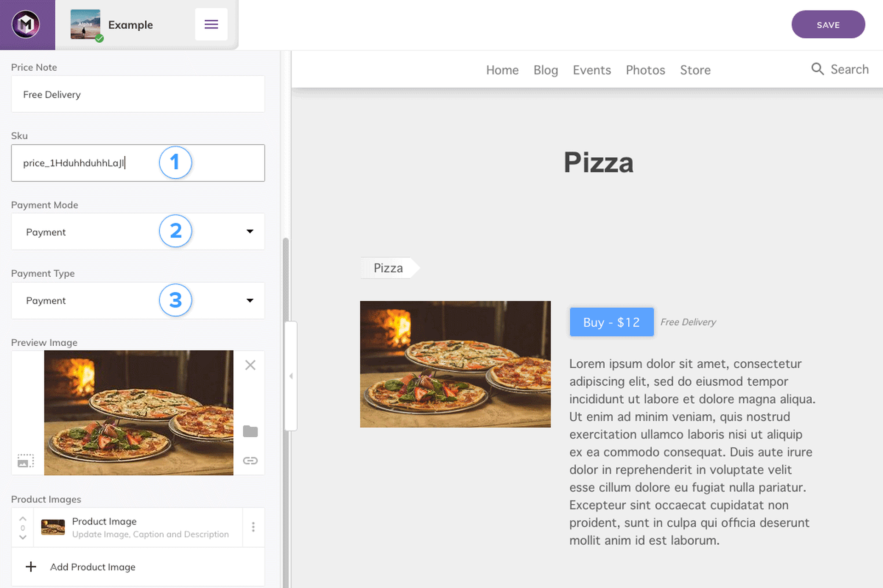Select the Photos navigation item

[x=645, y=70]
